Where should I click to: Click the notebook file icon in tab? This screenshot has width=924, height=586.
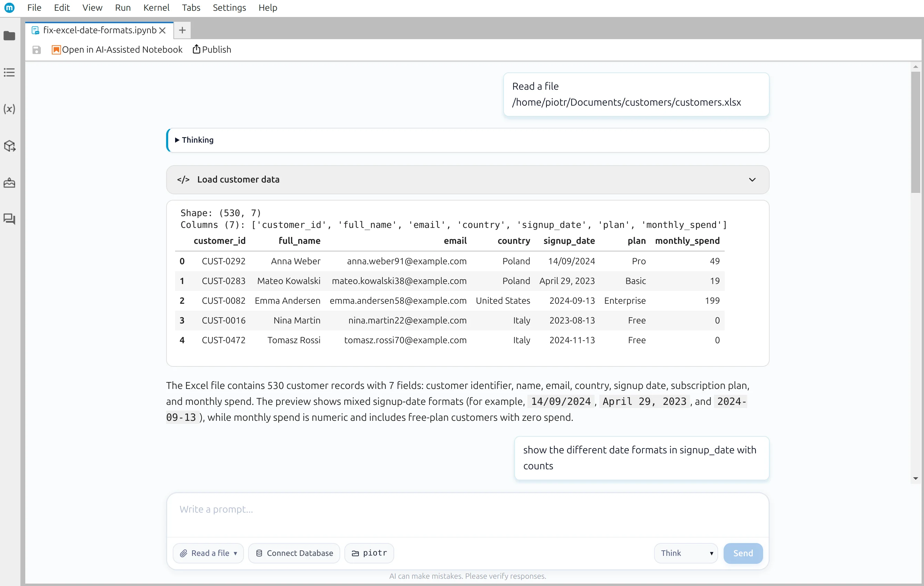tap(35, 30)
